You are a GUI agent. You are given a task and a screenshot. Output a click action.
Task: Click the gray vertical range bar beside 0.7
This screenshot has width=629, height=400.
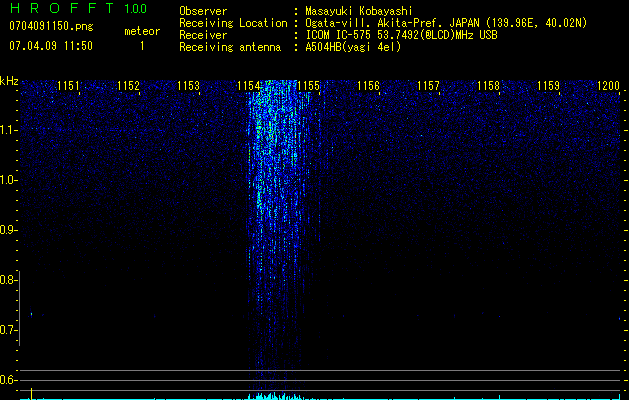tap(20, 308)
